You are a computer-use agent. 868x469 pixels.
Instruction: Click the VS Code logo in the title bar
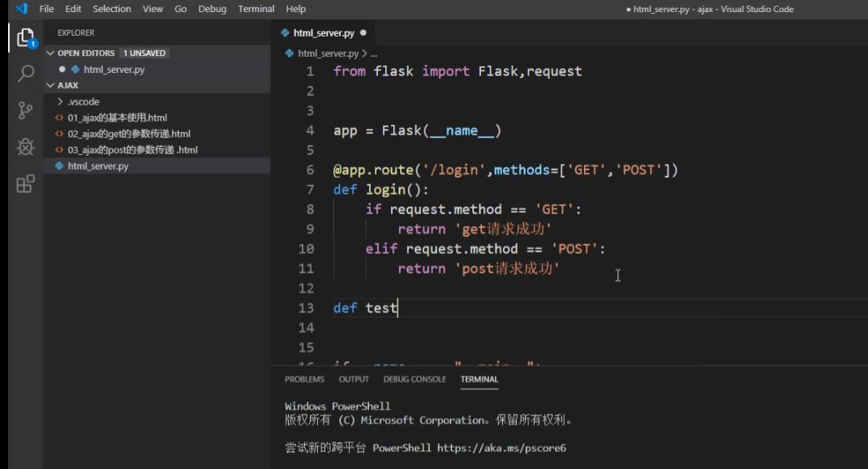click(22, 9)
